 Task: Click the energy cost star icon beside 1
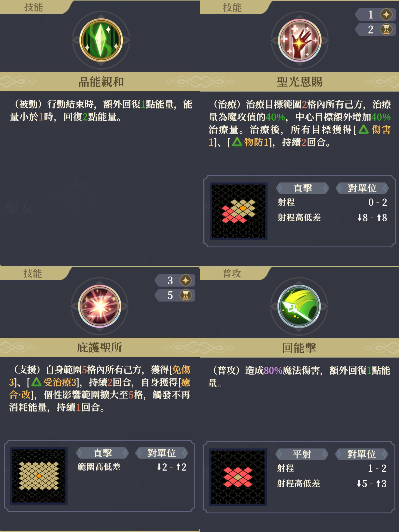pos(386,14)
